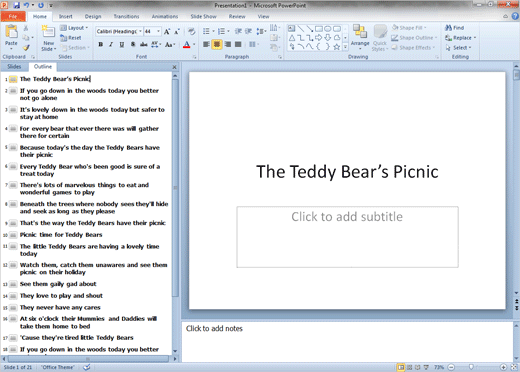
Task: Switch to the Insert tab
Action: point(66,16)
